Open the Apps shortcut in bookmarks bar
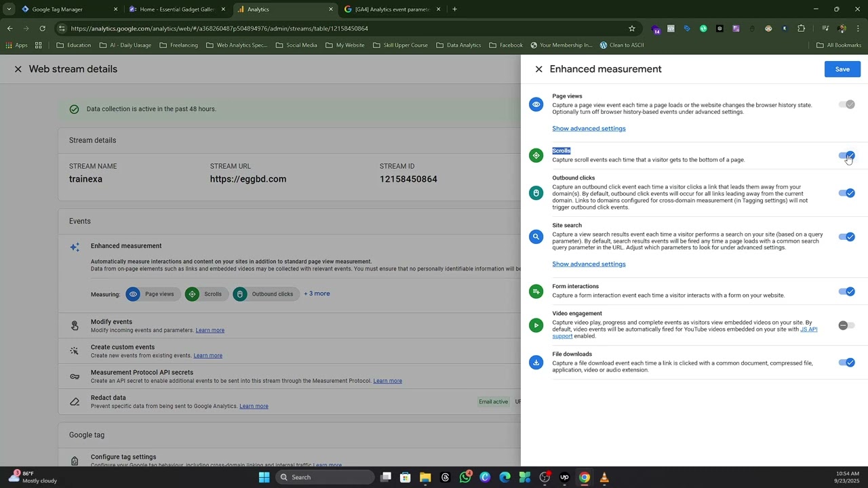 (x=16, y=45)
